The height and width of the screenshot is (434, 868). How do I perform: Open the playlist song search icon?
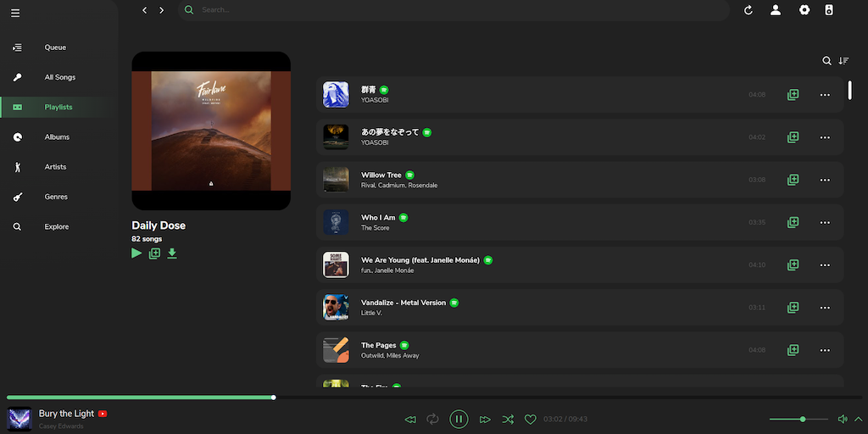[x=826, y=61]
